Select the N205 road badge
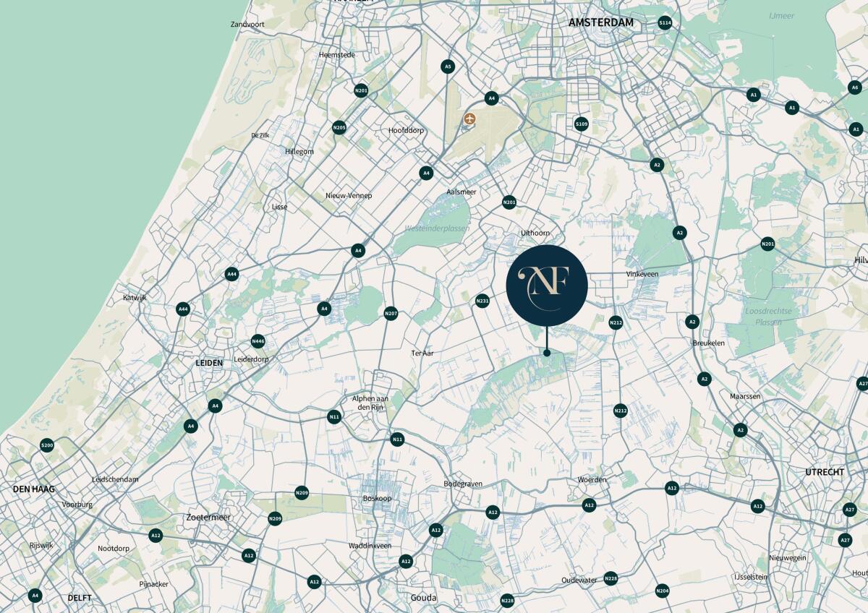 click(339, 128)
